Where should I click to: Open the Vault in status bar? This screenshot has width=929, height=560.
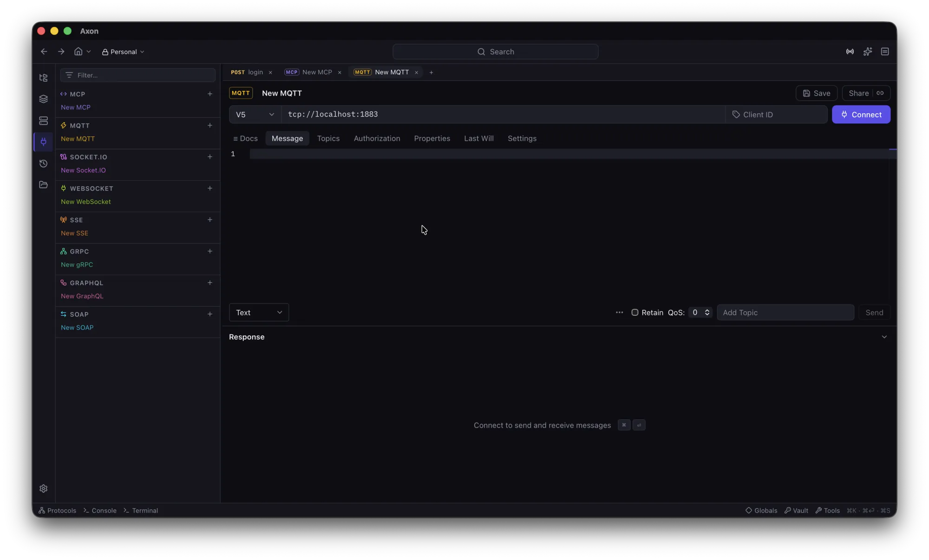point(796,510)
